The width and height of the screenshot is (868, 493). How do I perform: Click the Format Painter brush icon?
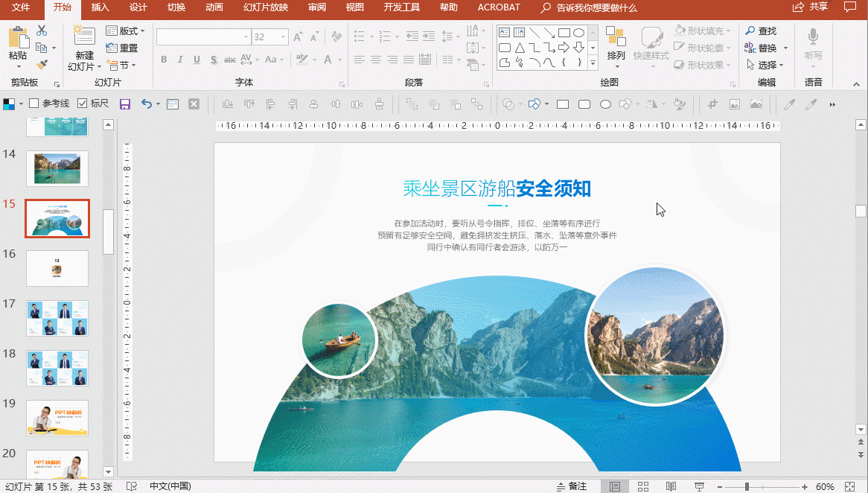(x=42, y=65)
